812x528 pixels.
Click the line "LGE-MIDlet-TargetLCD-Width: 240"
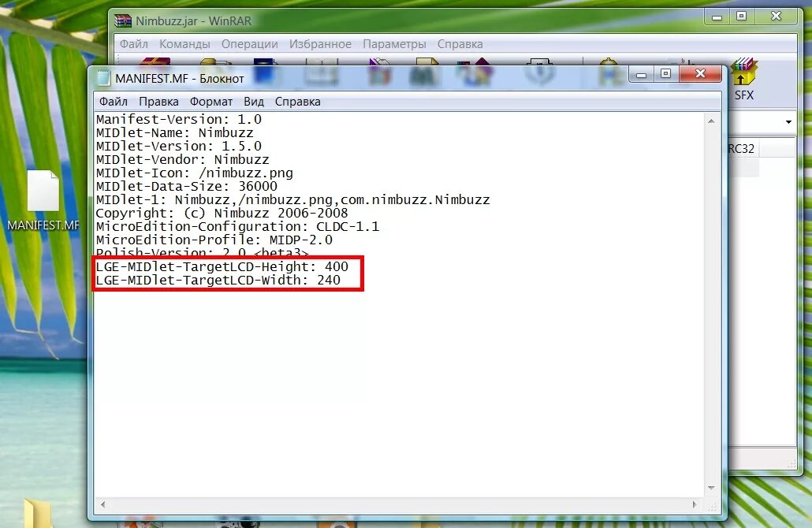point(218,280)
